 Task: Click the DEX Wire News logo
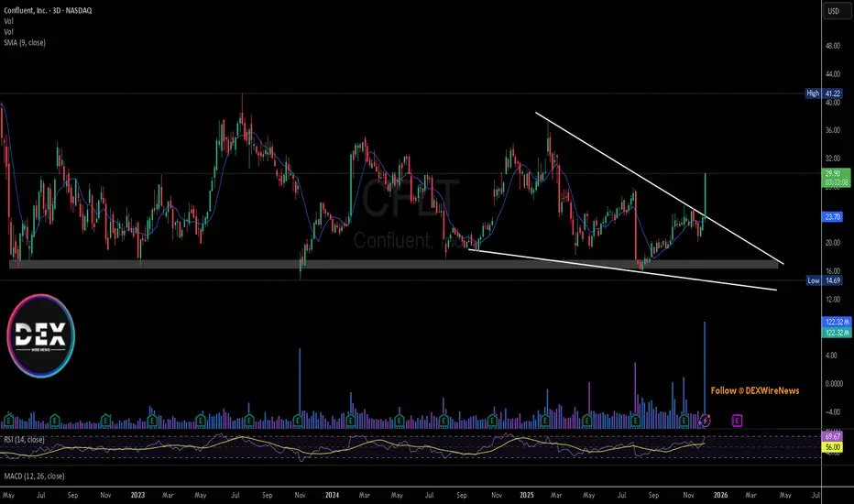(x=41, y=335)
